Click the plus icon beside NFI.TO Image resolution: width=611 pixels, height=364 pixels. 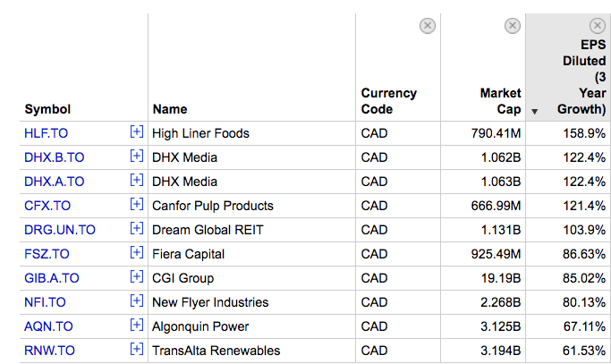[x=136, y=301]
